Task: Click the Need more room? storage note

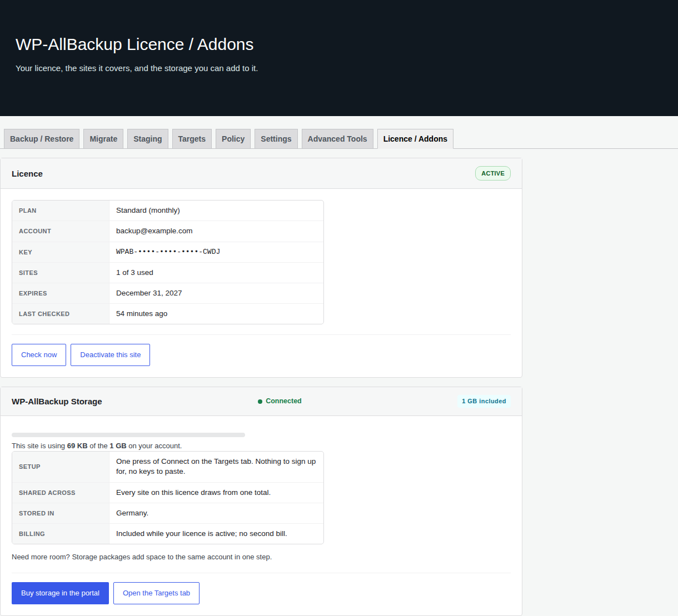Action: (142, 557)
